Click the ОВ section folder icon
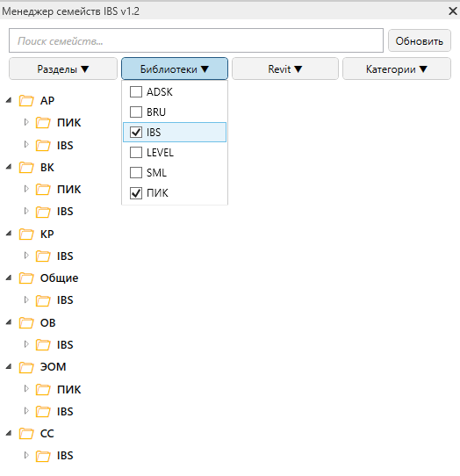The height and width of the screenshot is (476, 460). click(26, 322)
